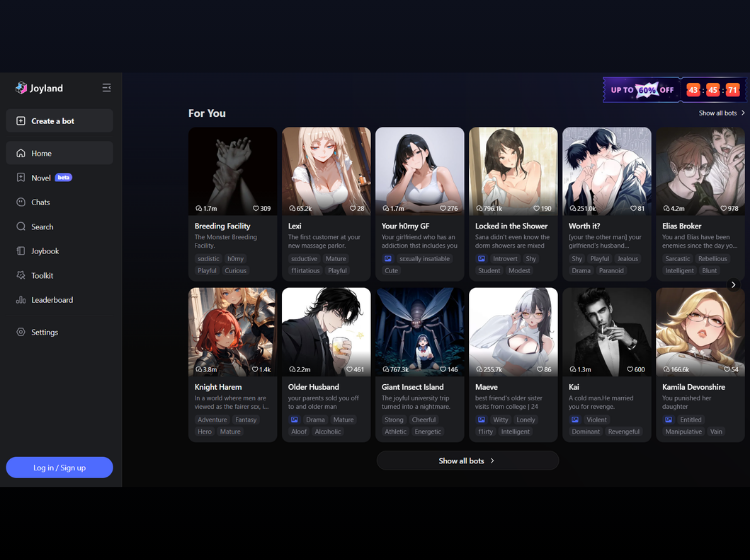Click the Home house icon
The width and height of the screenshot is (750, 560).
(21, 153)
